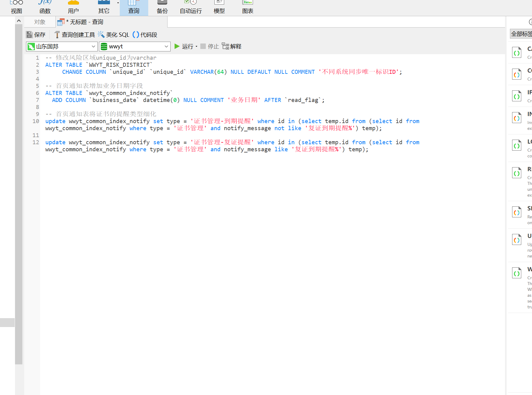
Task: Open the 图表 (Charts) toolbar item
Action: point(248,8)
